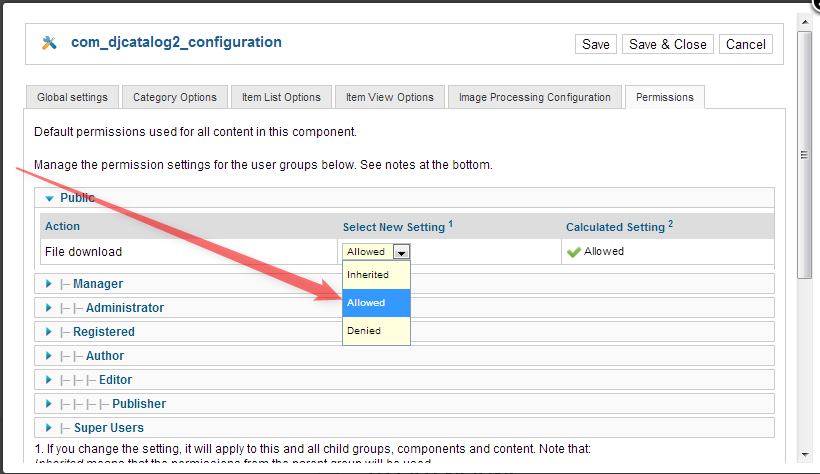This screenshot has height=474, width=820.
Task: Click the scrollbar up arrow
Action: pyautogui.click(x=804, y=22)
